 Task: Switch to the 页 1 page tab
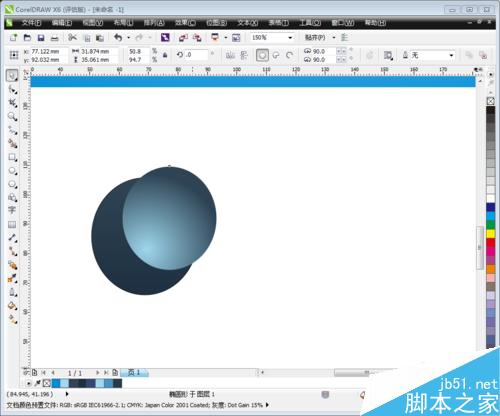pos(134,372)
